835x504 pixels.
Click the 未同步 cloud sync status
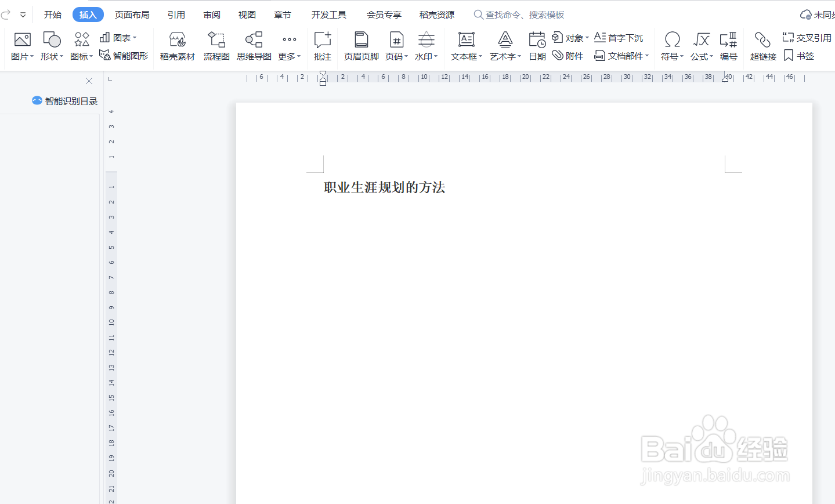tap(817, 14)
